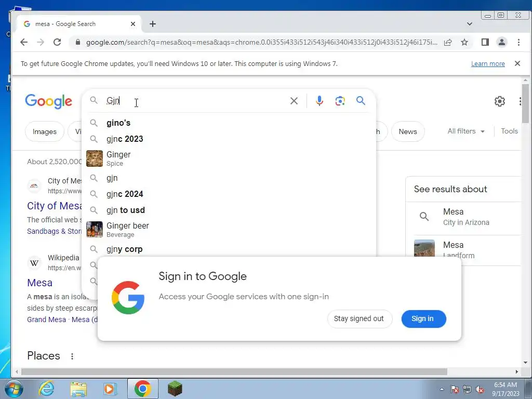Click vertical scrollbar down arrow

coord(526,363)
